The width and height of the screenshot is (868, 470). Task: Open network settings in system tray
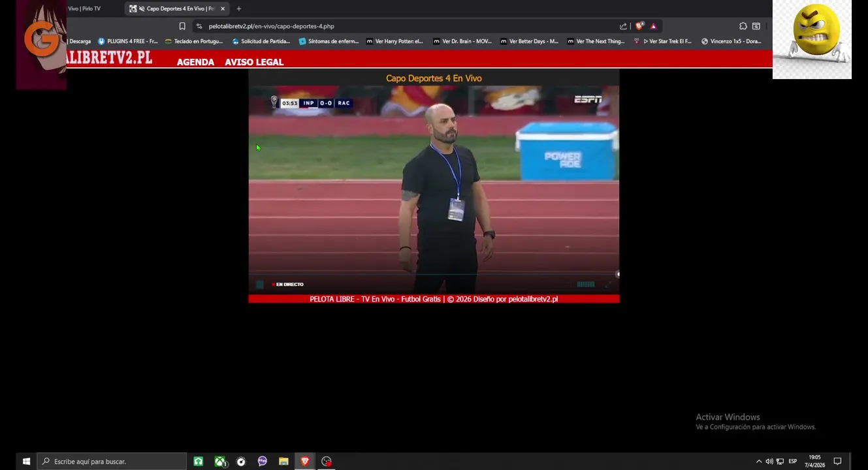click(x=780, y=462)
